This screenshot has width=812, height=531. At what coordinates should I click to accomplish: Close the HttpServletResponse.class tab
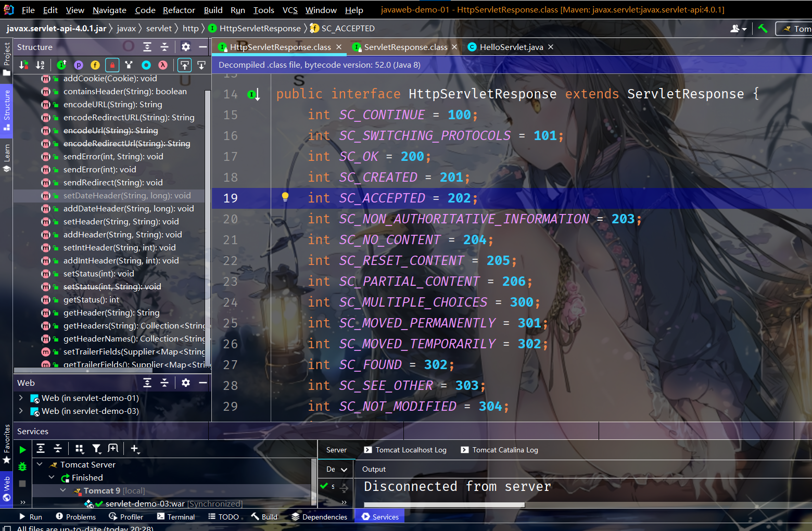(339, 47)
